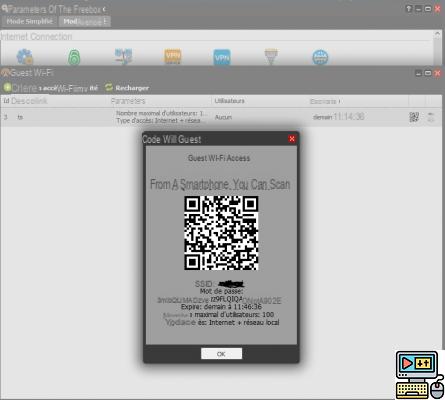445x400 pixels.
Task: Close the Freebox parameters window
Action: click(438, 9)
